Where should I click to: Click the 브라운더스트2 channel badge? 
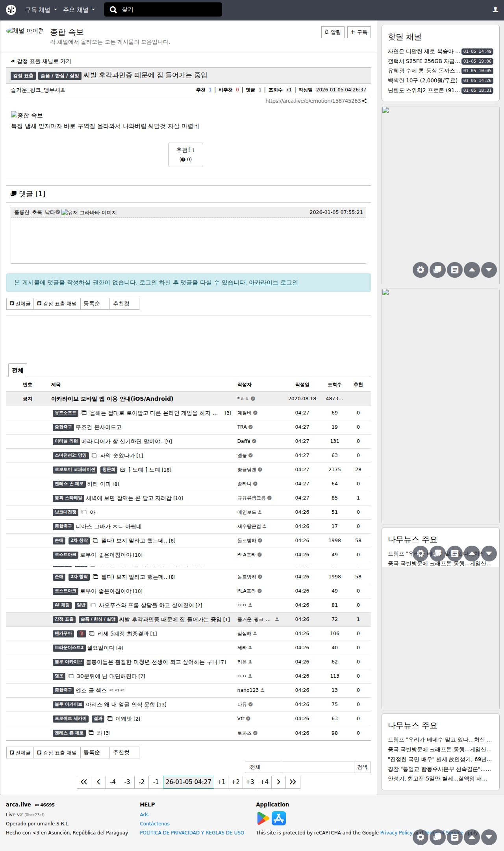[x=69, y=648]
